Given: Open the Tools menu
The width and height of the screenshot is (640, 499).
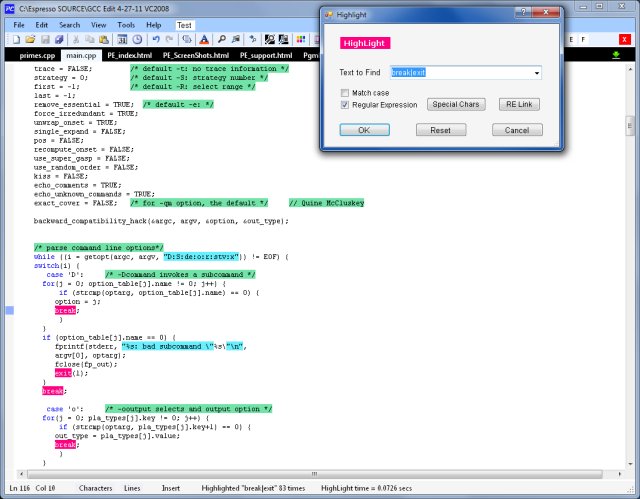Looking at the screenshot, I should (x=125, y=23).
